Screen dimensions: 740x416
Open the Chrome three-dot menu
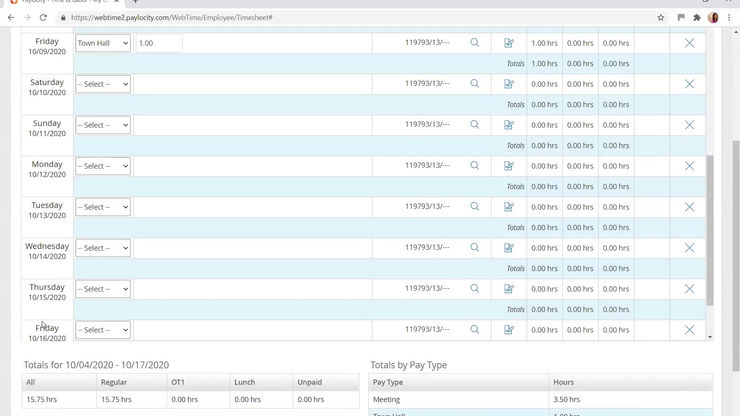(729, 17)
